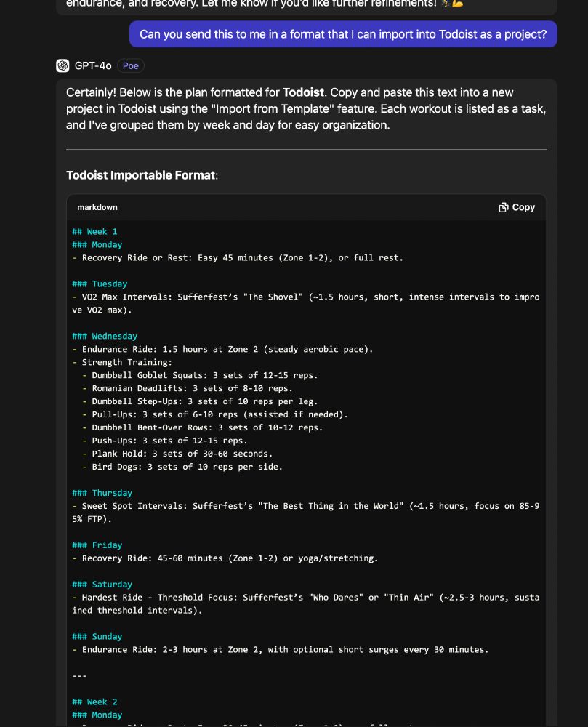Click the 'Recovery Ride: 45-60 minutes' line

[225, 558]
